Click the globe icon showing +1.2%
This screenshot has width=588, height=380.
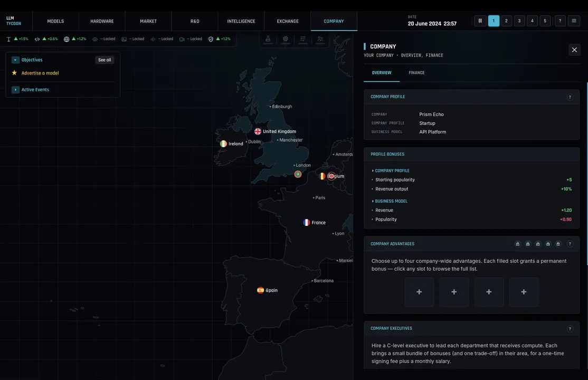tap(67, 39)
